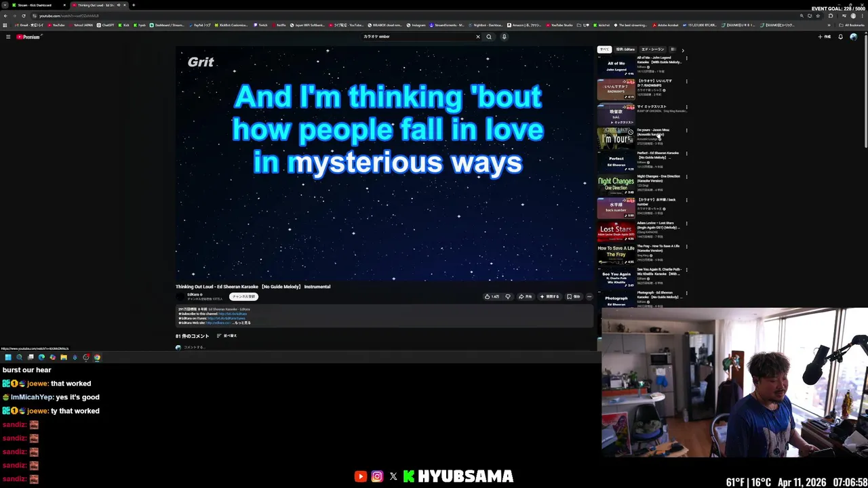
Task: Subscribe to the EdKara channel
Action: coord(243,296)
